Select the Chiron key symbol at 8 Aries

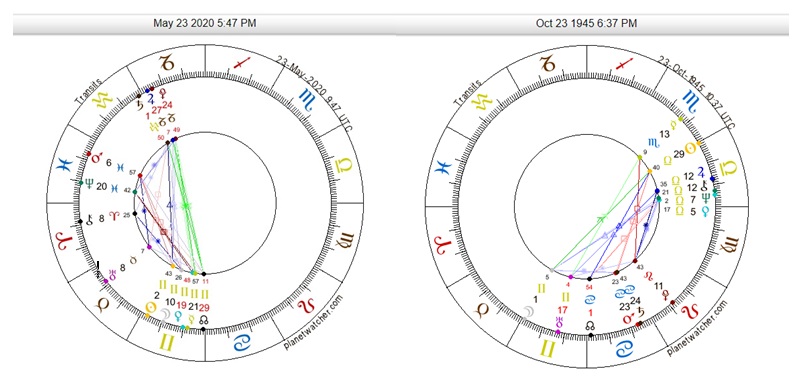pos(90,219)
